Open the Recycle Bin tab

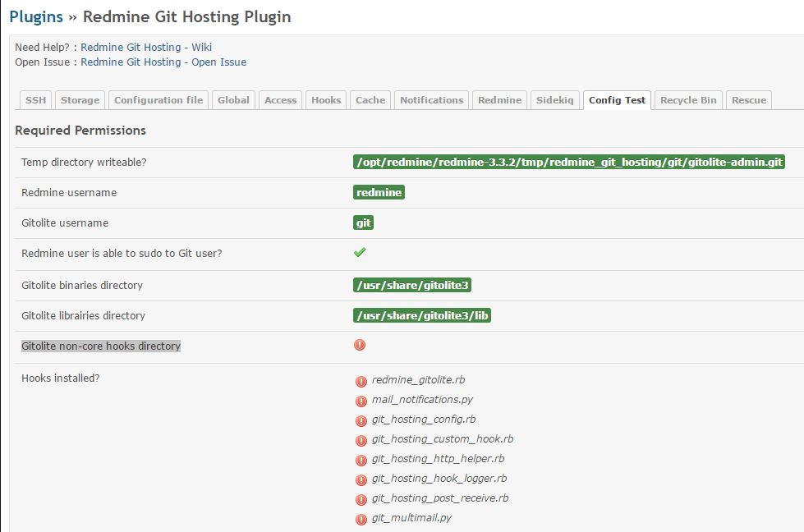click(x=688, y=100)
